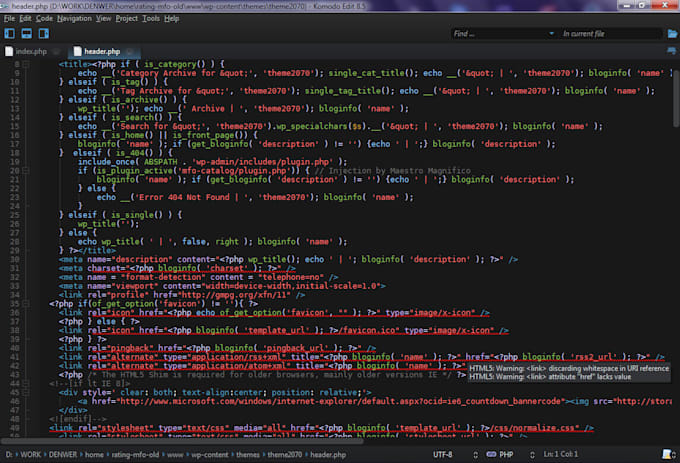Toggle the bottom pane button in toolbar
Image resolution: width=680 pixels, height=463 pixels.
[28, 34]
